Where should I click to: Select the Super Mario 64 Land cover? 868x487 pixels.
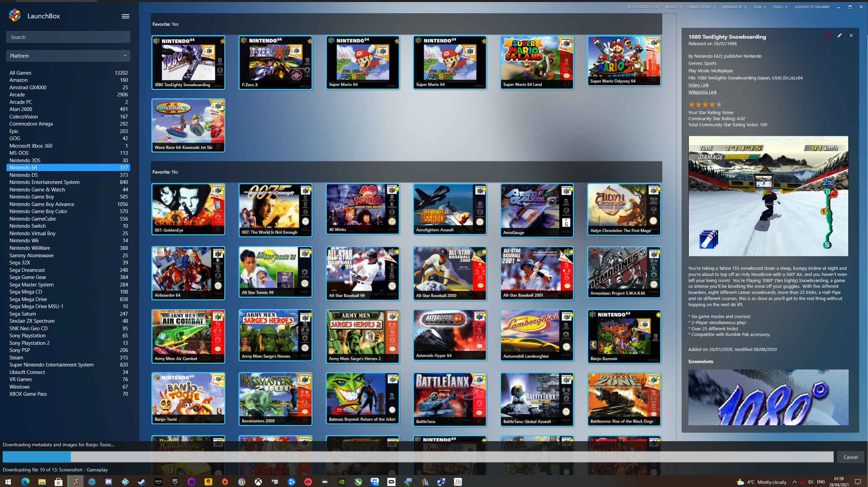coord(537,62)
